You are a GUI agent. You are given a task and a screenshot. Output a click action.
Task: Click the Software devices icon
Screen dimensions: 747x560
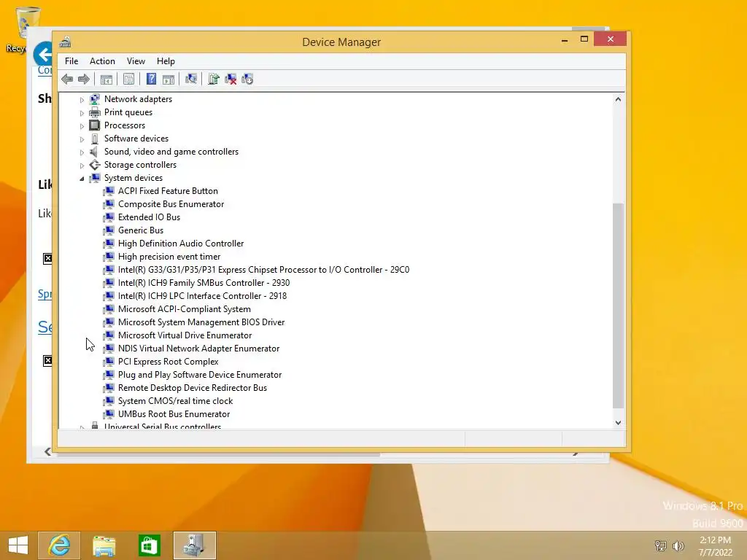point(95,139)
